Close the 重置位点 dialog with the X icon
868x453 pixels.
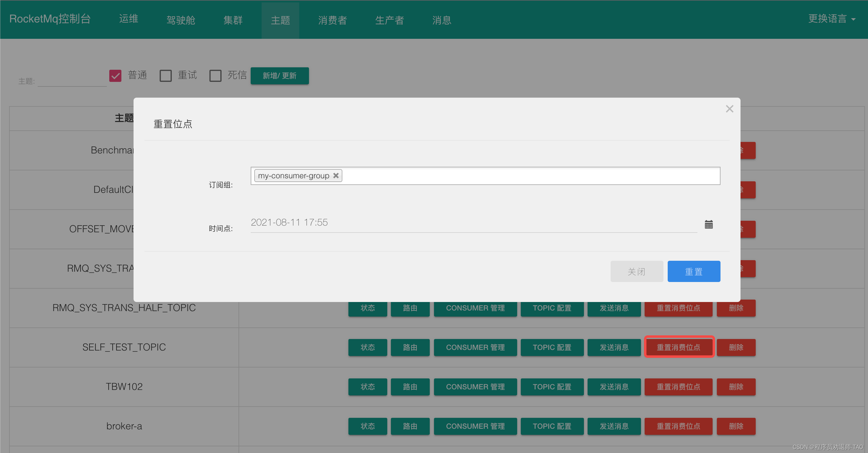point(729,109)
